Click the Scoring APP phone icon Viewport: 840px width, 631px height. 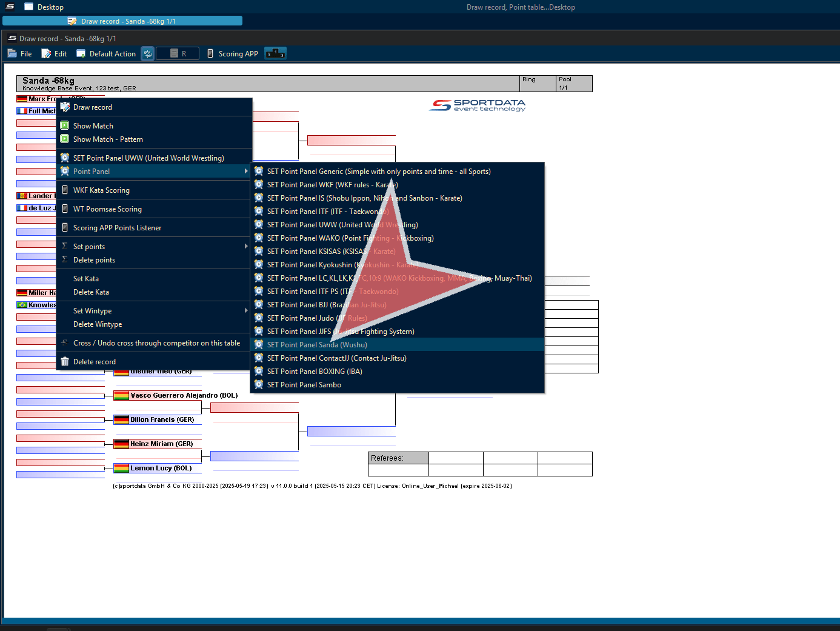click(210, 54)
